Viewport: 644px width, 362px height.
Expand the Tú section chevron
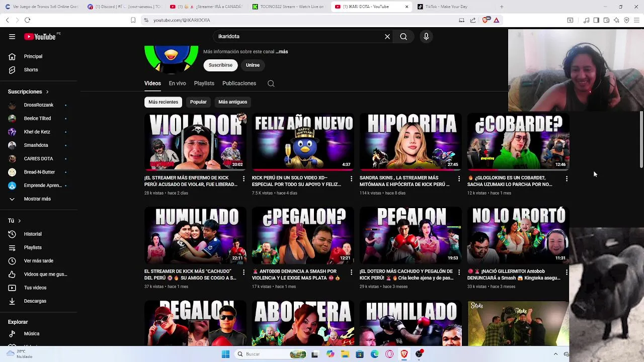[20, 221]
